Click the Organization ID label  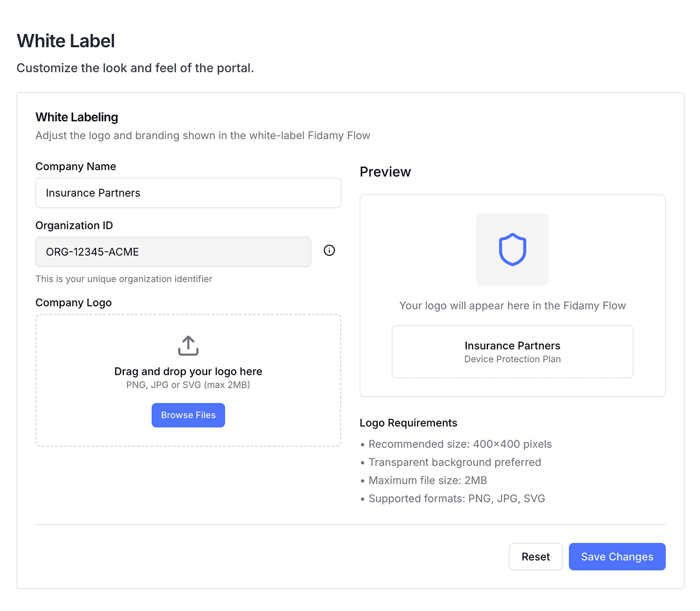74,225
